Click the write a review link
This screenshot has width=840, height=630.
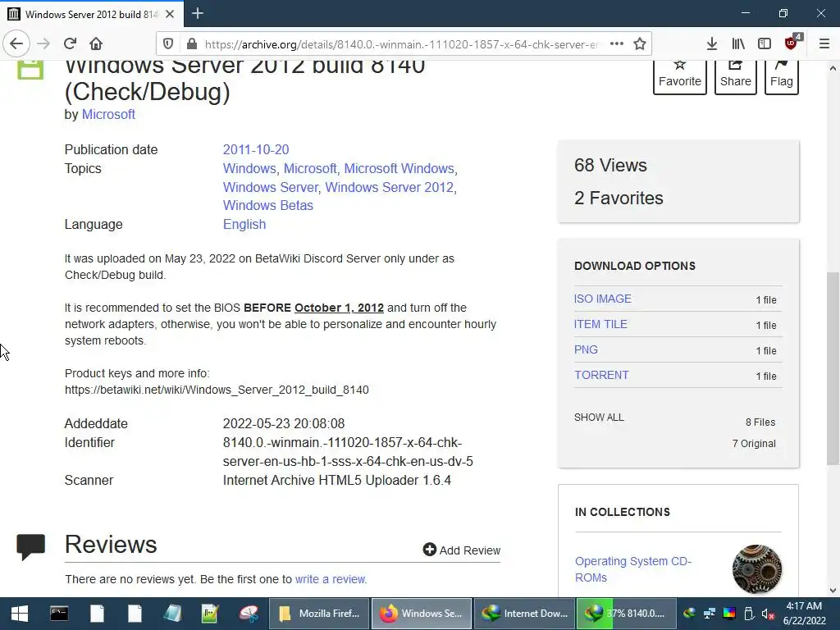point(331,579)
